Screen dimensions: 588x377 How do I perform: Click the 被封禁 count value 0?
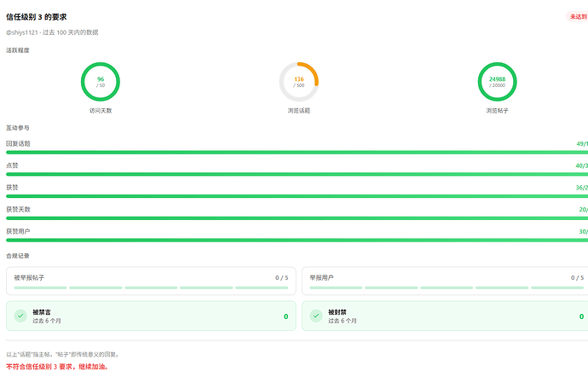[581, 316]
